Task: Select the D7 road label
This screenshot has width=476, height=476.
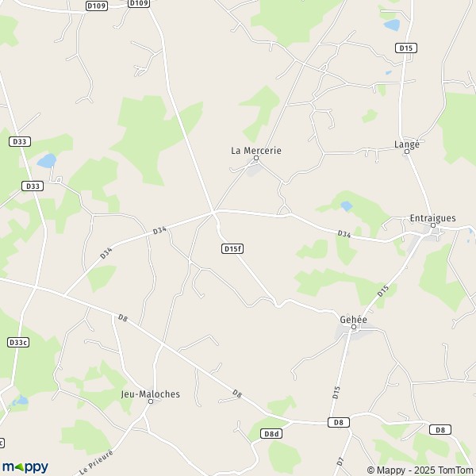Action: 340,461
